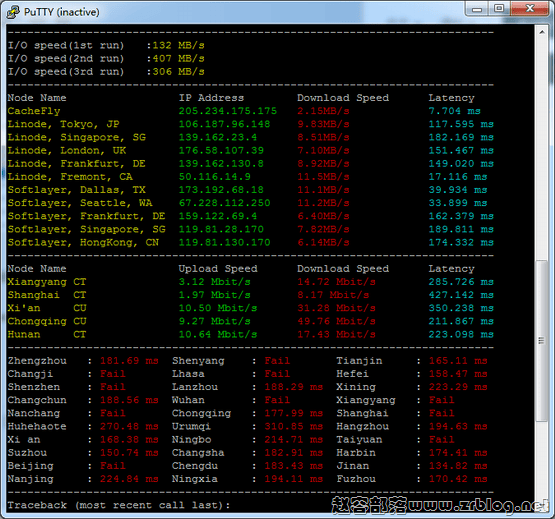Screen dimensions: 555x519
Task: Select the IP address 106.187.96.148
Action: click(x=224, y=124)
